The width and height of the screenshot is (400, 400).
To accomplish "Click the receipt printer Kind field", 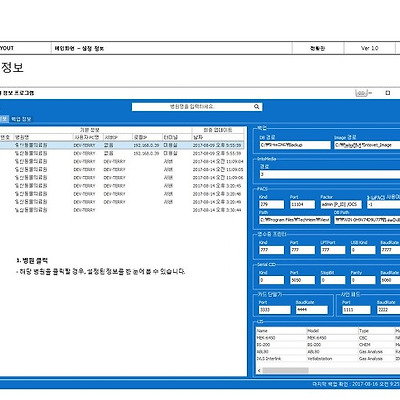I will tap(272, 250).
